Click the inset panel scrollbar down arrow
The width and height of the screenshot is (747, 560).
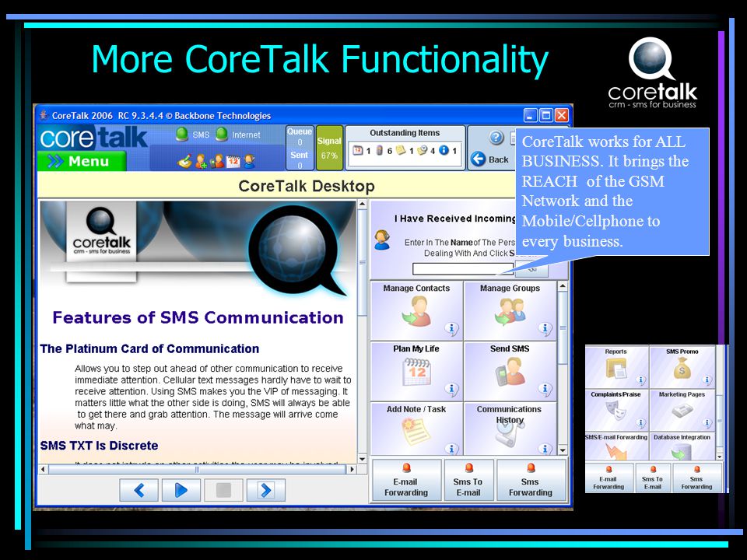point(719,457)
